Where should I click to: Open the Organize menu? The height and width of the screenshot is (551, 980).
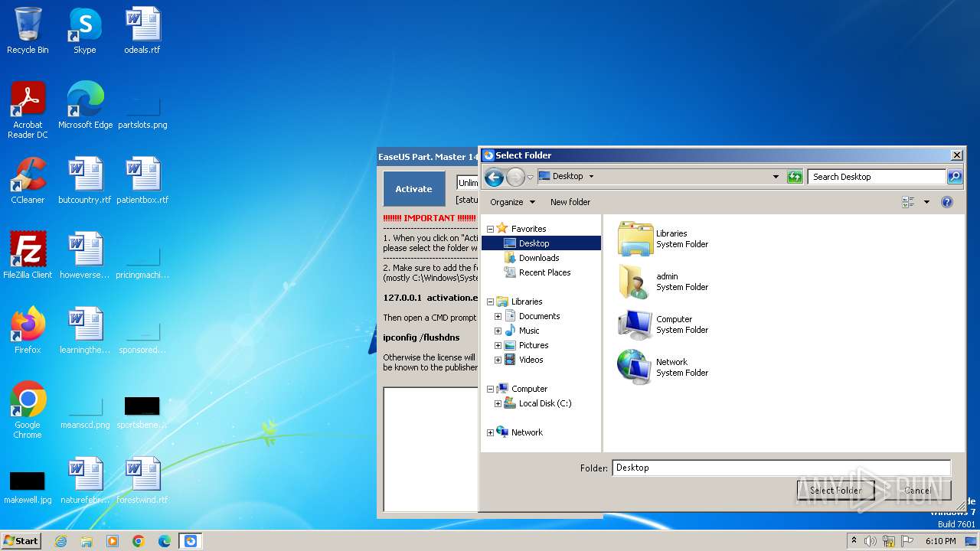pyautogui.click(x=512, y=202)
